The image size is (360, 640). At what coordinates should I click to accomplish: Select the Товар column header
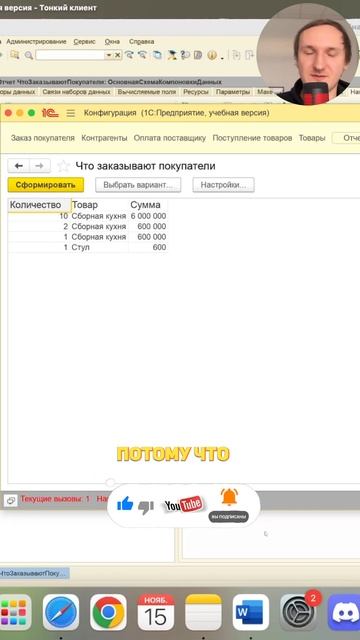(x=100, y=205)
